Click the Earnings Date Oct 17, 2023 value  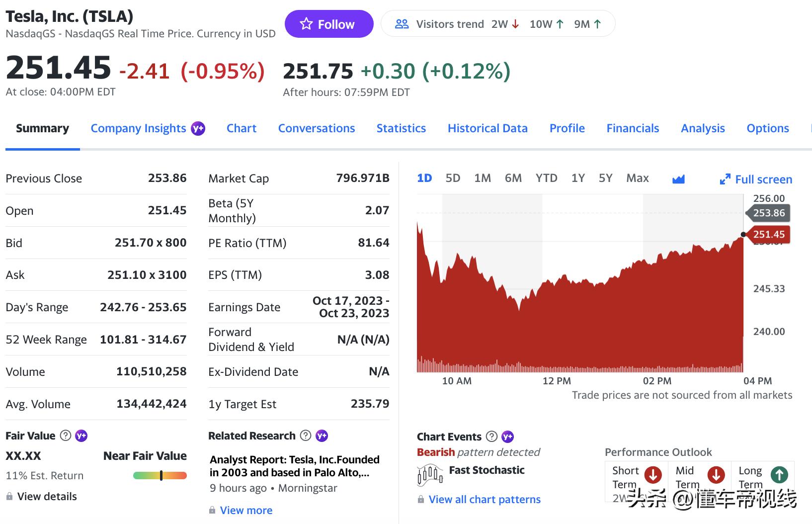coord(351,307)
